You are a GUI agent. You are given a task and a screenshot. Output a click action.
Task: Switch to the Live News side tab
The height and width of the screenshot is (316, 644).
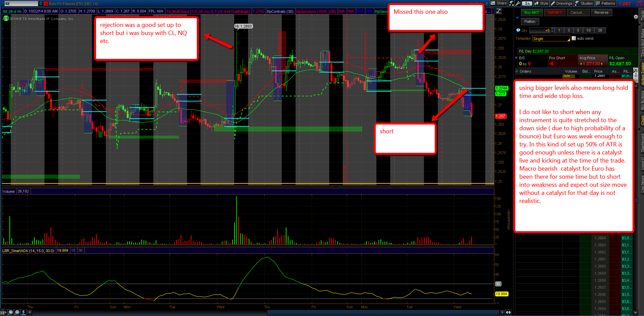tap(642, 184)
